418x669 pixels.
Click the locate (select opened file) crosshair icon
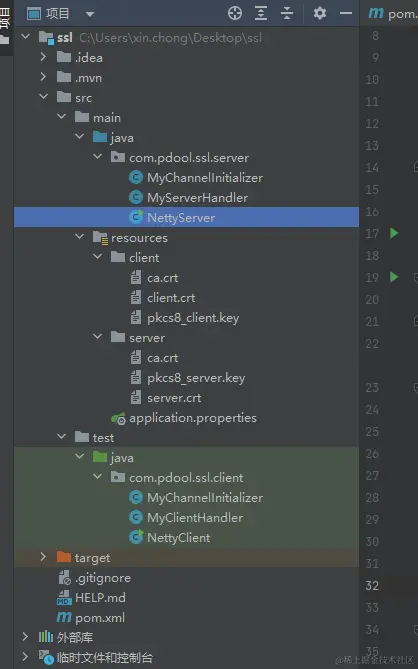point(235,13)
